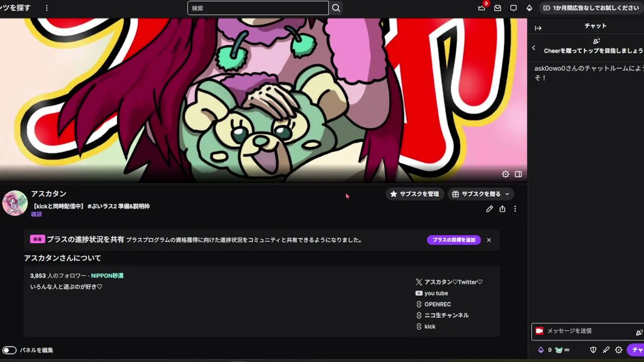Open the notifications inbox icon

(x=498, y=8)
